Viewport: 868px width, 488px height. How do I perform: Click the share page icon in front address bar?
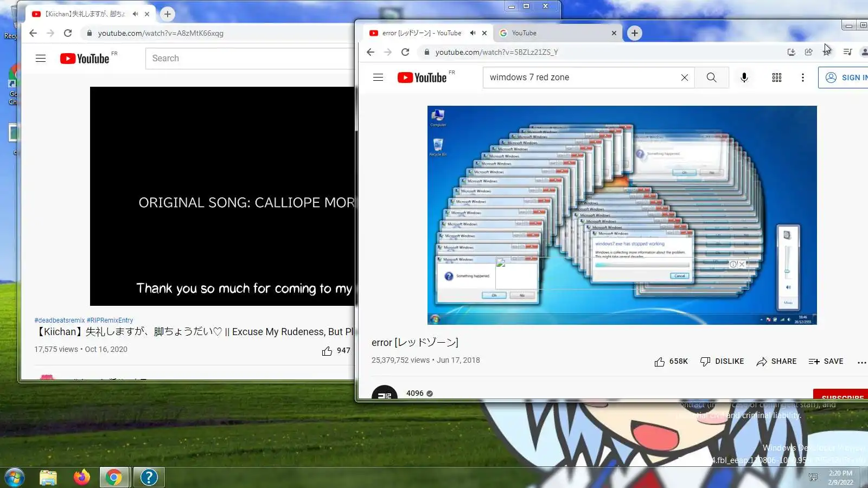809,52
